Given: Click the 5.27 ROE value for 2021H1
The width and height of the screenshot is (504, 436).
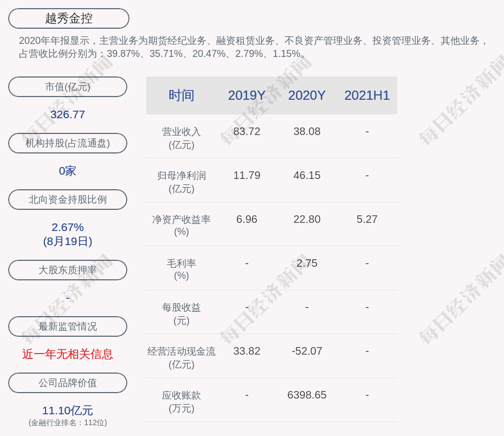Looking at the screenshot, I should pos(367,219).
